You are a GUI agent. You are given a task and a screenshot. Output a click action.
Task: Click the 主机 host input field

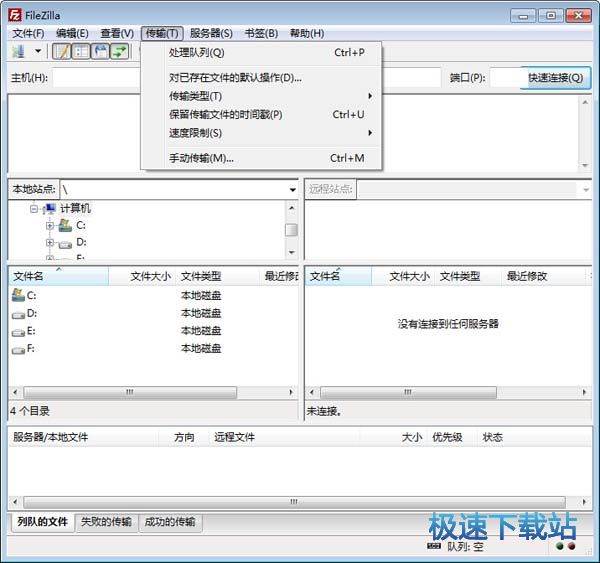pos(97,78)
